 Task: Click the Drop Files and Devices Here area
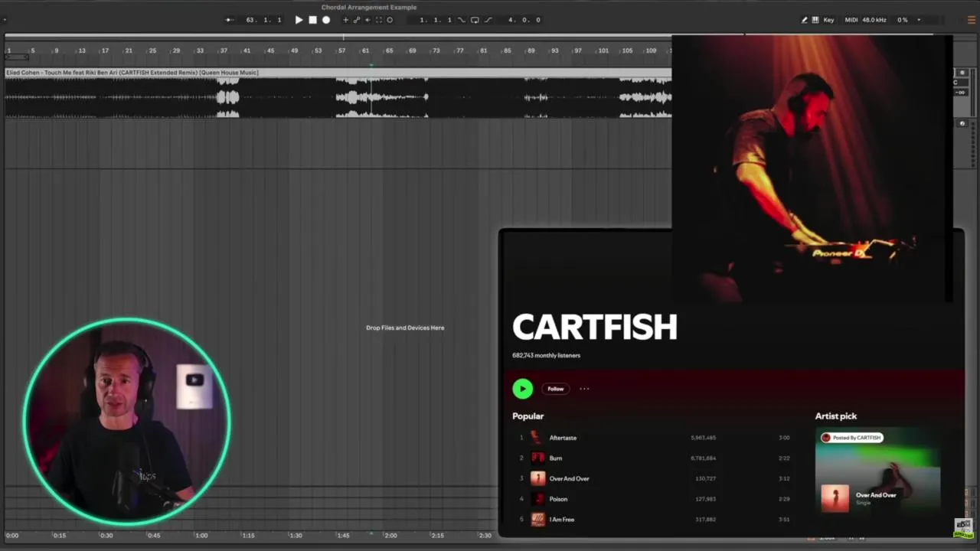(x=405, y=328)
